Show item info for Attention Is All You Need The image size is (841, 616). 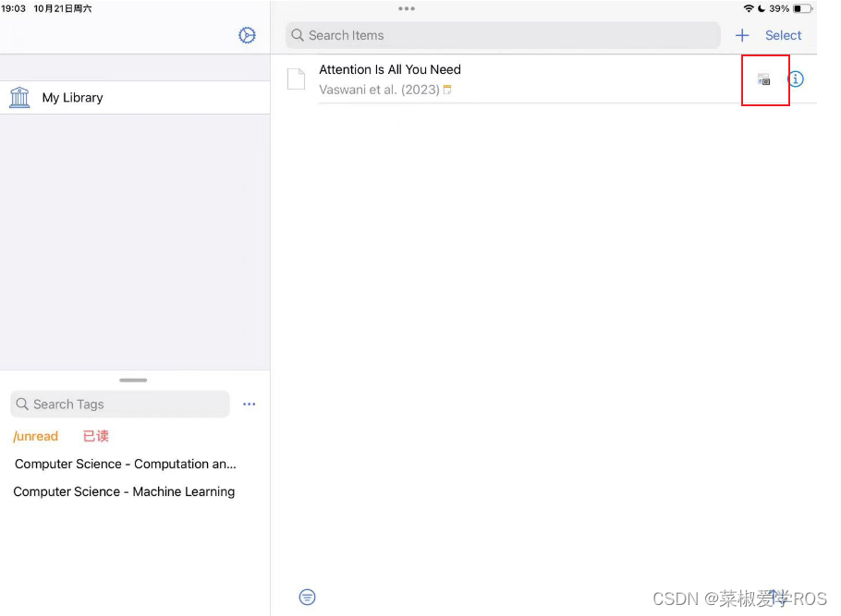click(796, 79)
